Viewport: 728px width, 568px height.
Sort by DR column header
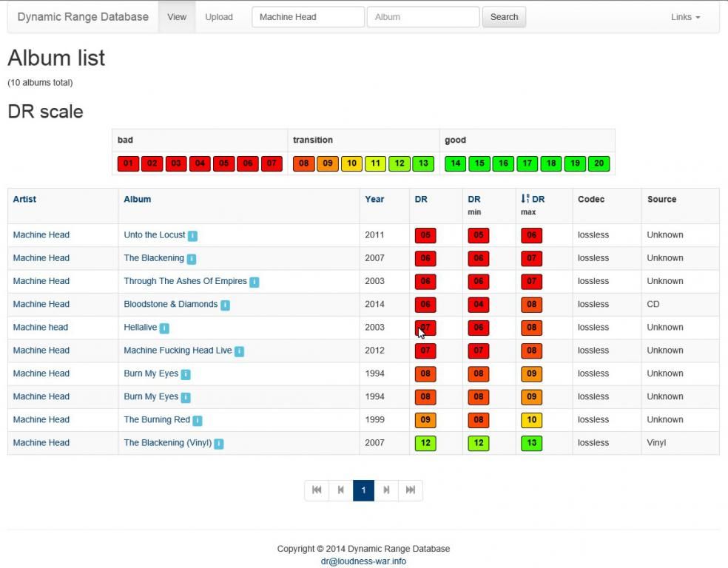(x=421, y=199)
